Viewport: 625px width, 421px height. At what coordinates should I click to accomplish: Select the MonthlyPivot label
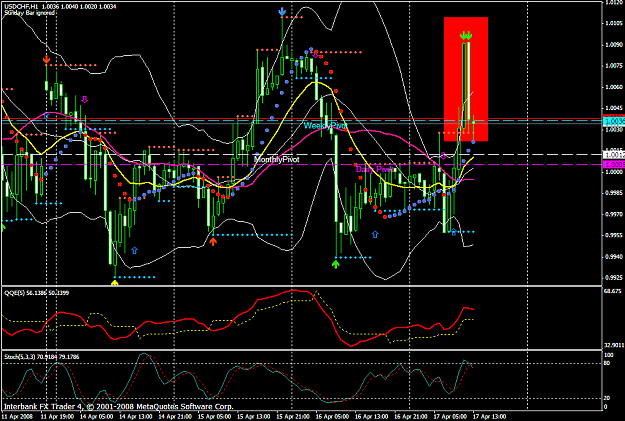click(x=277, y=159)
